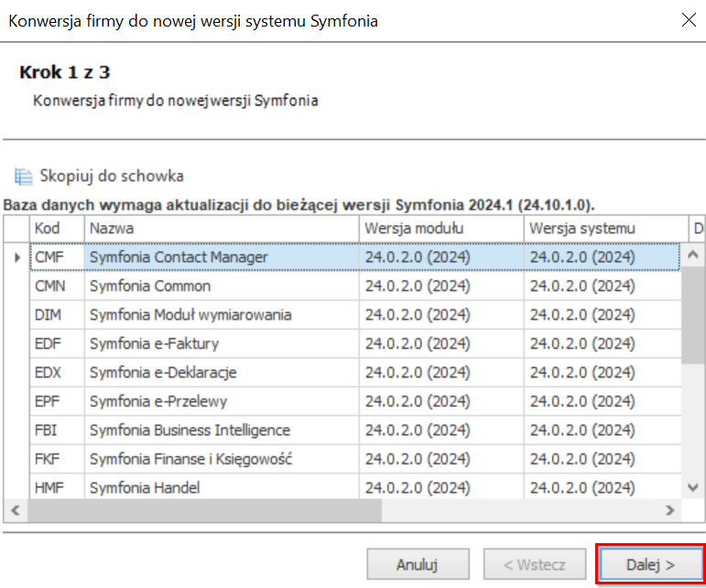Click the horizontal scrollbar right arrow
Viewport: 706px width, 588px height.
670,510
